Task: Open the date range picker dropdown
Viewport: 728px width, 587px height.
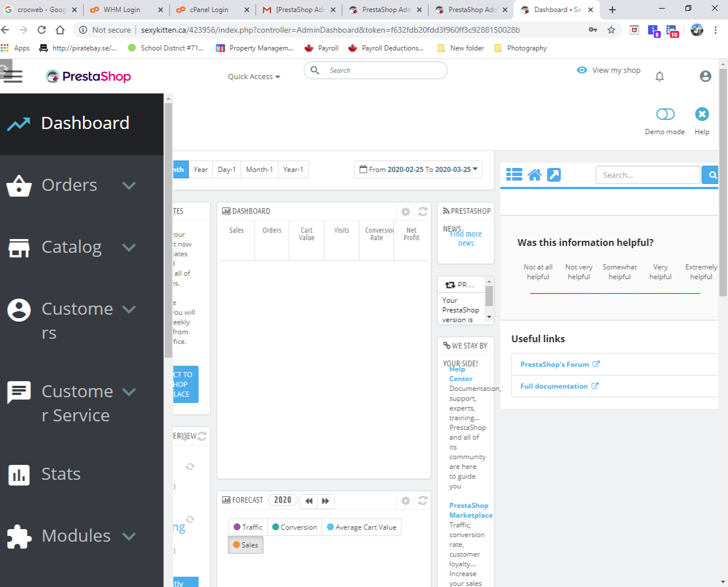Action: pyautogui.click(x=418, y=169)
